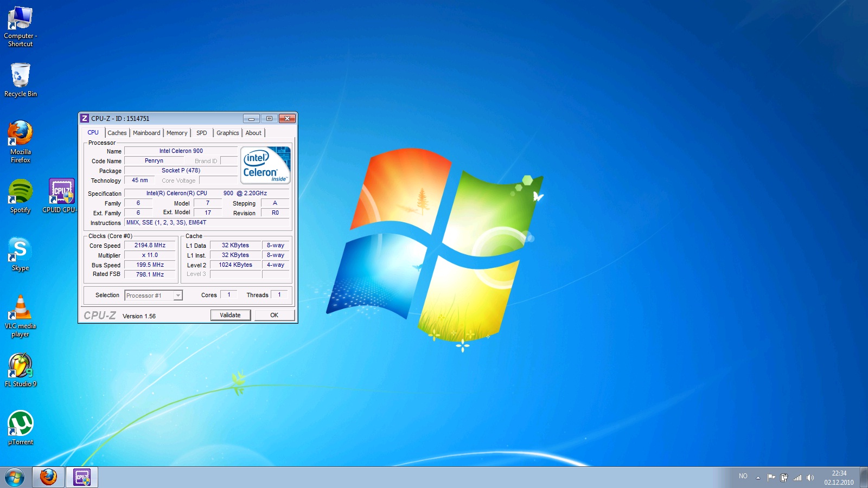The height and width of the screenshot is (488, 868).
Task: Click the Bus Speed value '199.5 MHz'
Action: pos(150,265)
